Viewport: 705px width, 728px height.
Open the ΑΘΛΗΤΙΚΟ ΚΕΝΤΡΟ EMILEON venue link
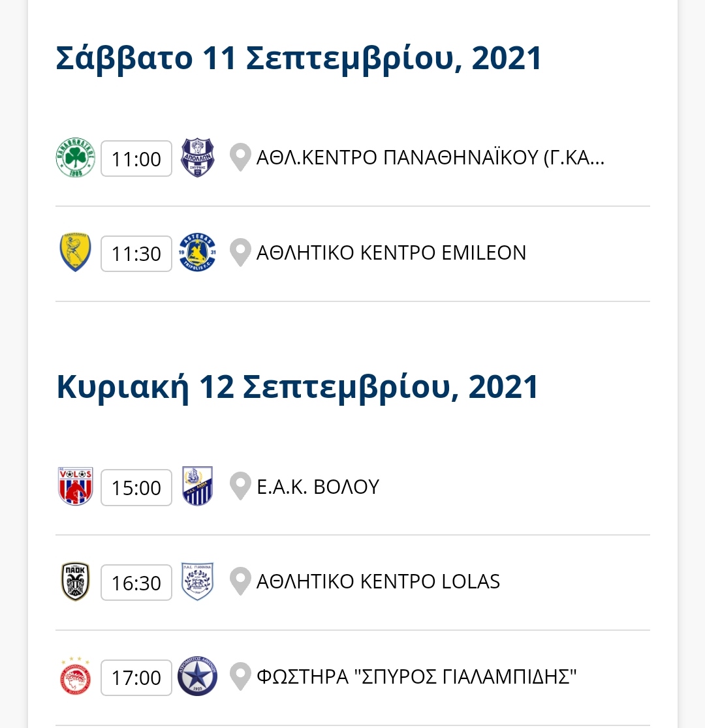point(391,253)
